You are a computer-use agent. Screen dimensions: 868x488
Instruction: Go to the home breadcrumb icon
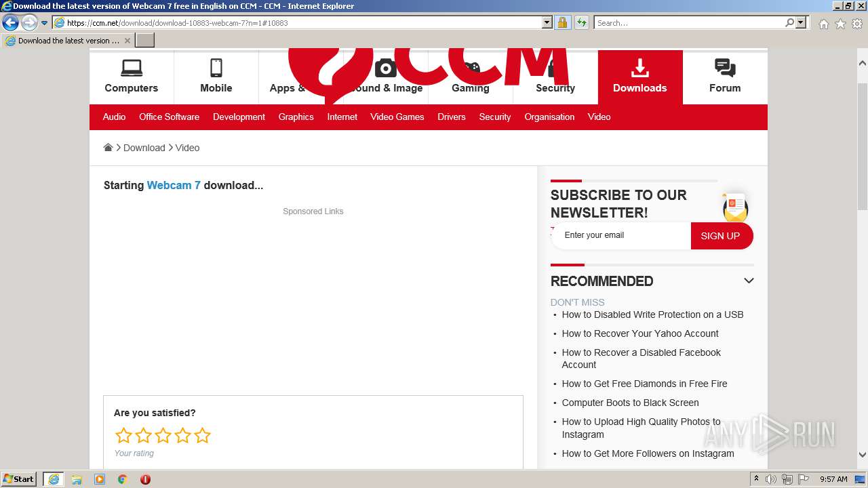click(x=108, y=147)
